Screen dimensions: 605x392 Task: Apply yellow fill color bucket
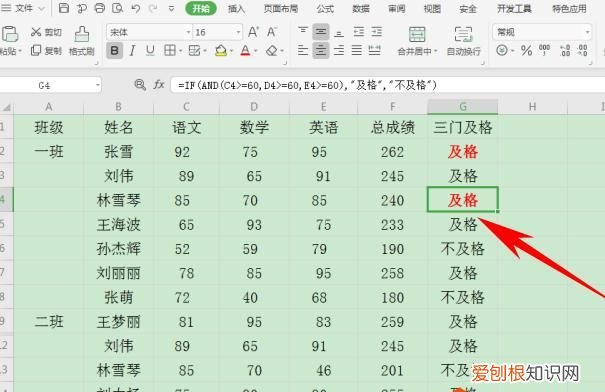[221, 51]
